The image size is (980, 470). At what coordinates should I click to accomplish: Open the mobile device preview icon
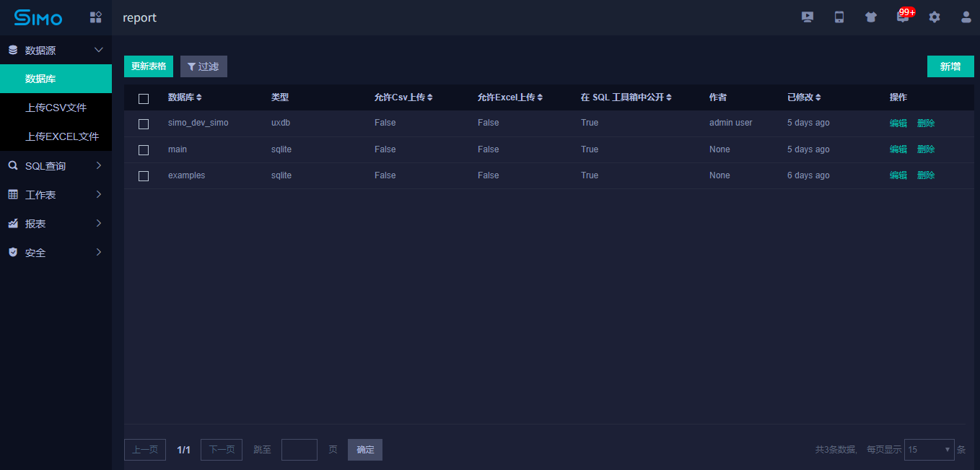[x=839, y=17]
